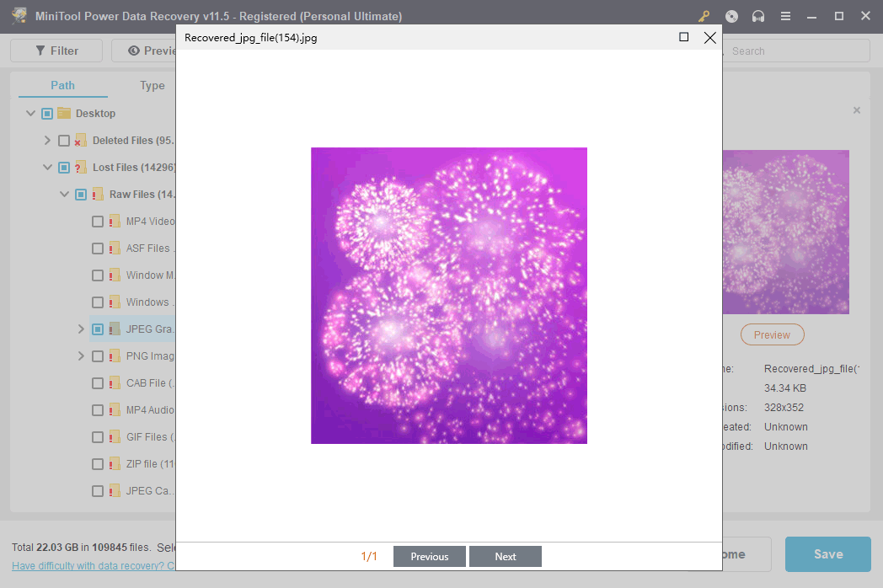Image resolution: width=883 pixels, height=588 pixels.
Task: Click the JPEG Graphics folder icon
Action: [115, 329]
